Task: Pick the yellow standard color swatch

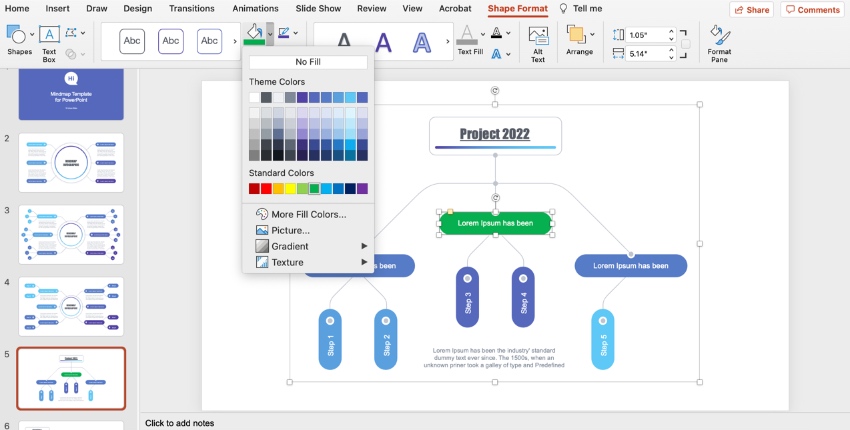Action: tap(290, 189)
